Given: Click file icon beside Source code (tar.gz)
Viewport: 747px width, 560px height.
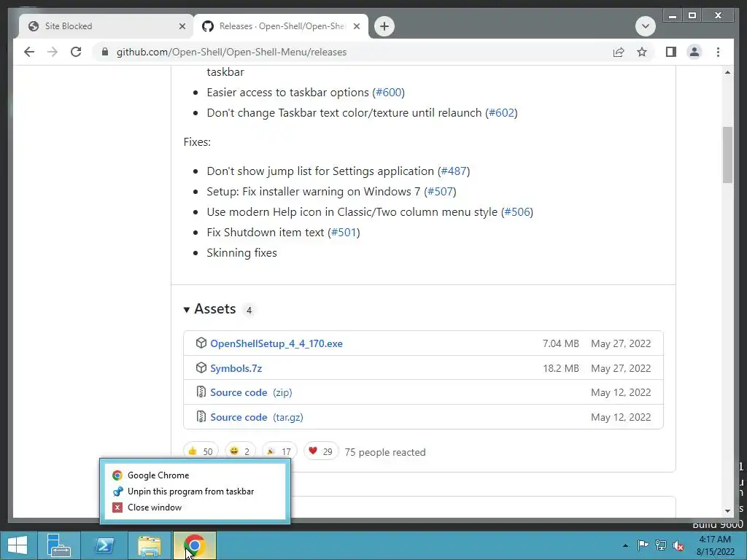Looking at the screenshot, I should click(201, 416).
